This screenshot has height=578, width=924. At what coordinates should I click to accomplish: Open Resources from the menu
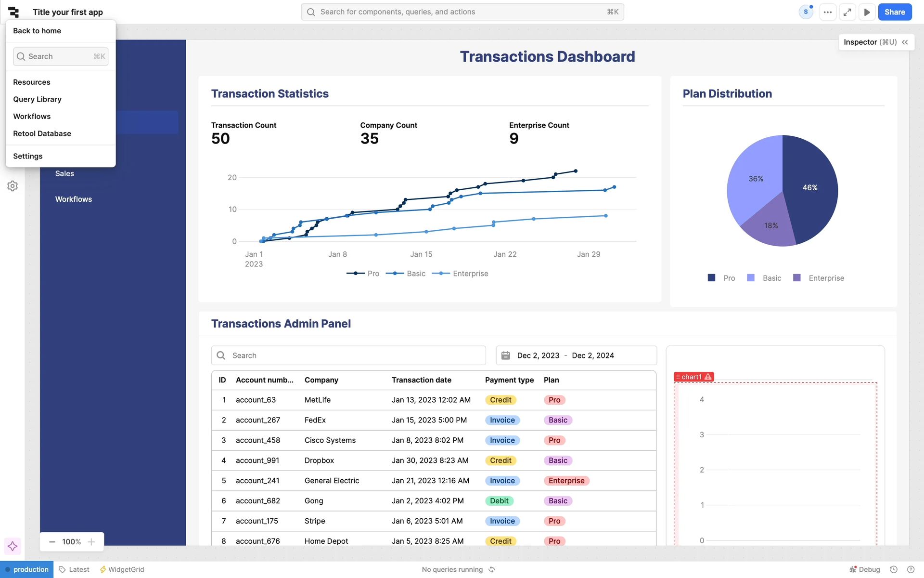(x=32, y=82)
